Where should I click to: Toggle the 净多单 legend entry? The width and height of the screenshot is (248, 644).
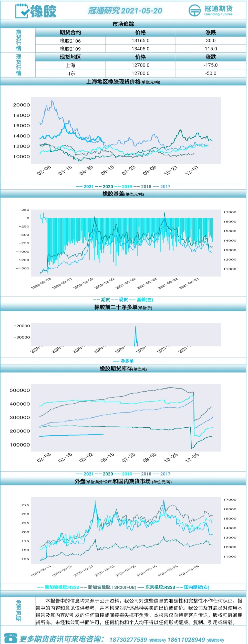(123, 361)
